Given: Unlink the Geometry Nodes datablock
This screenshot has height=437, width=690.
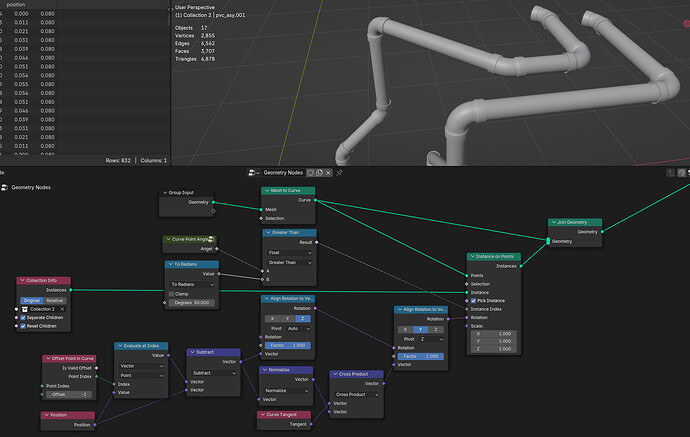Looking at the screenshot, I should [328, 173].
